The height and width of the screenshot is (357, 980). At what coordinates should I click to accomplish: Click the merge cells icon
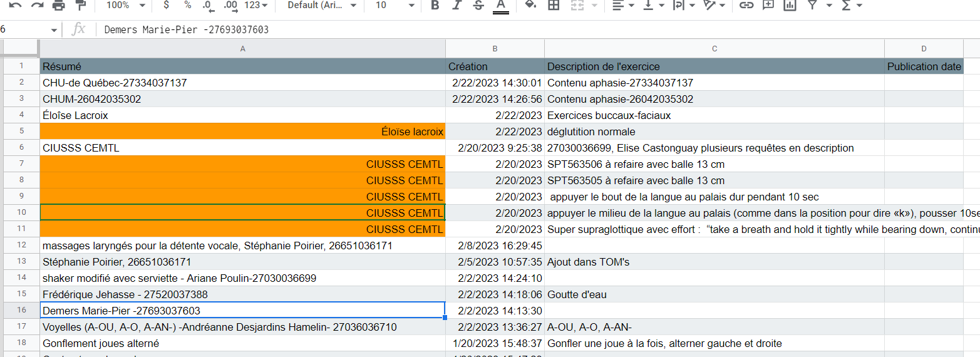pyautogui.click(x=577, y=5)
